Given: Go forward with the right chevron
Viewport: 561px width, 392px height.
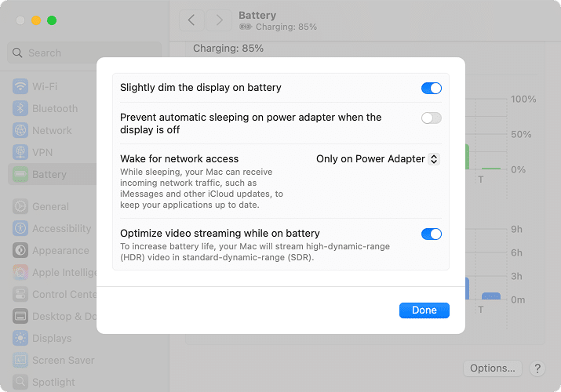Looking at the screenshot, I should coord(219,20).
